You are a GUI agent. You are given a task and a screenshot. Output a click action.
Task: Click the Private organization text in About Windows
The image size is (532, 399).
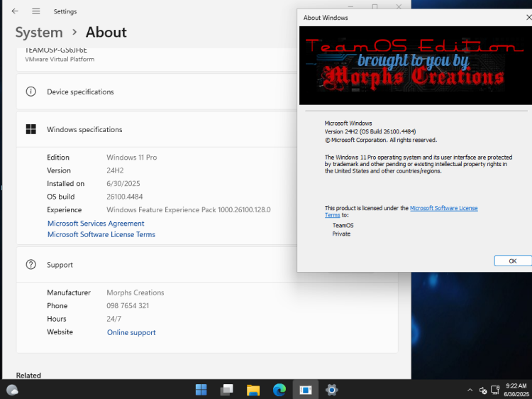click(x=341, y=234)
